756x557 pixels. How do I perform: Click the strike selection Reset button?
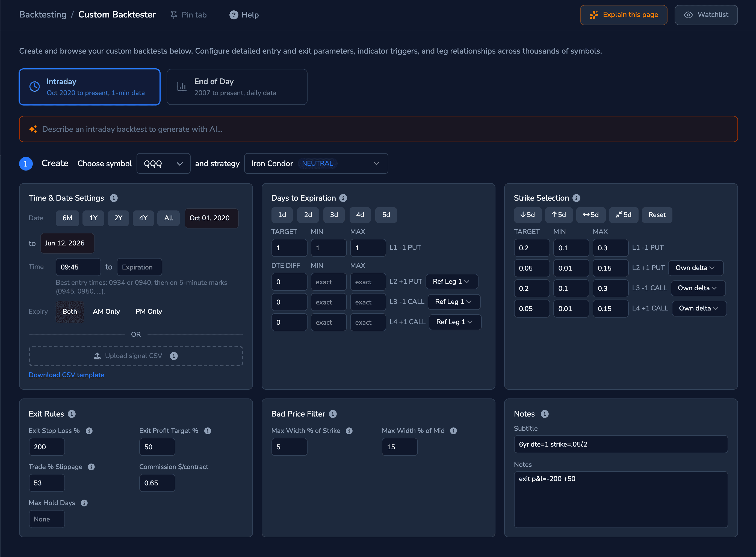(657, 215)
